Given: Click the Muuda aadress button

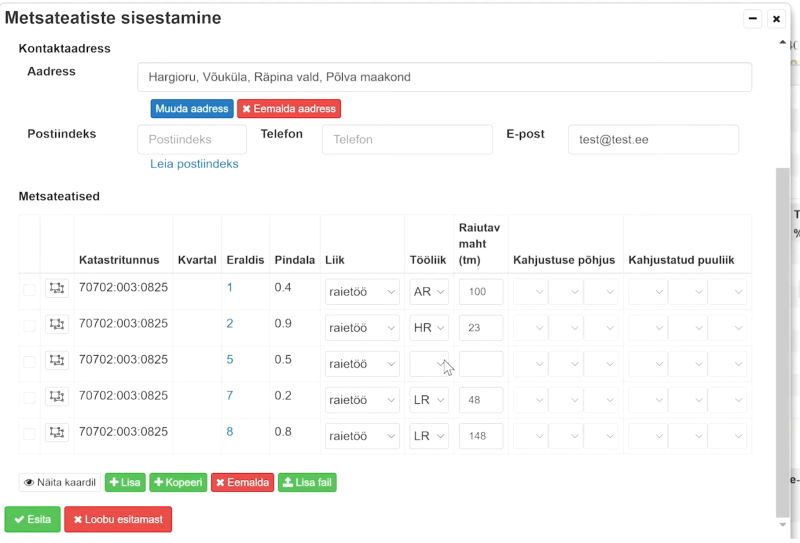Looking at the screenshot, I should tap(192, 108).
